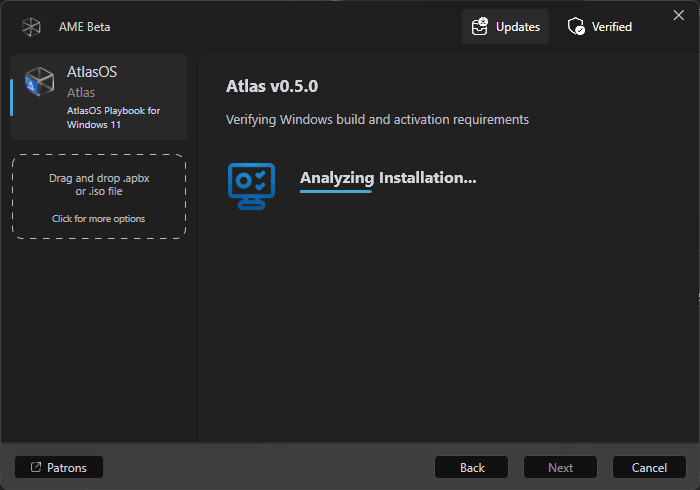
Task: Select the AtlasOS playbook card
Action: tap(99, 97)
